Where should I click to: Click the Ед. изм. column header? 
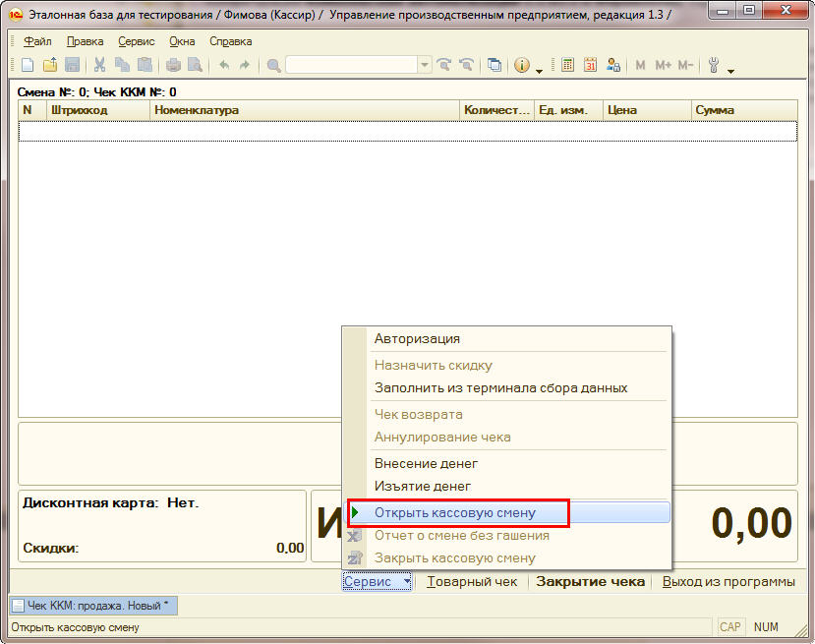click(x=568, y=110)
